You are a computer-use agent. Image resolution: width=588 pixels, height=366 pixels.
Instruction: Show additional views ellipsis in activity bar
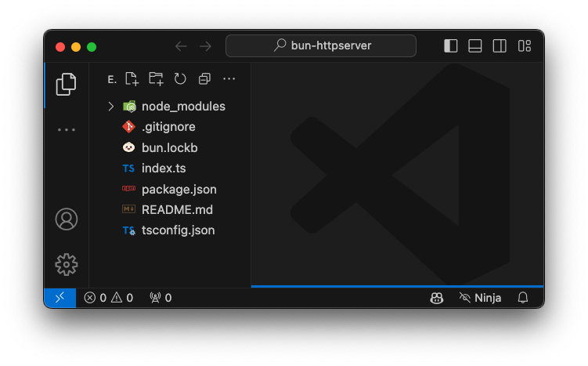coord(67,130)
